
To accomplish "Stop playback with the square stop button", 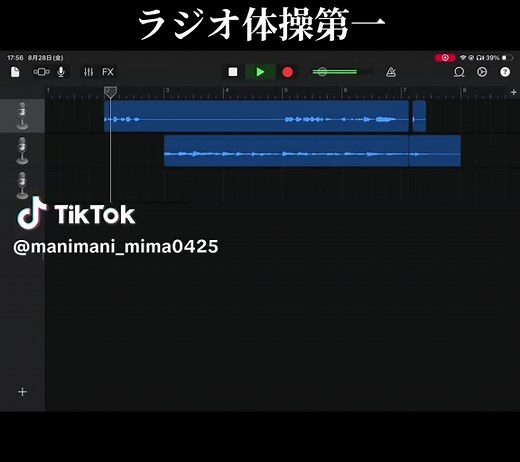I will [233, 72].
